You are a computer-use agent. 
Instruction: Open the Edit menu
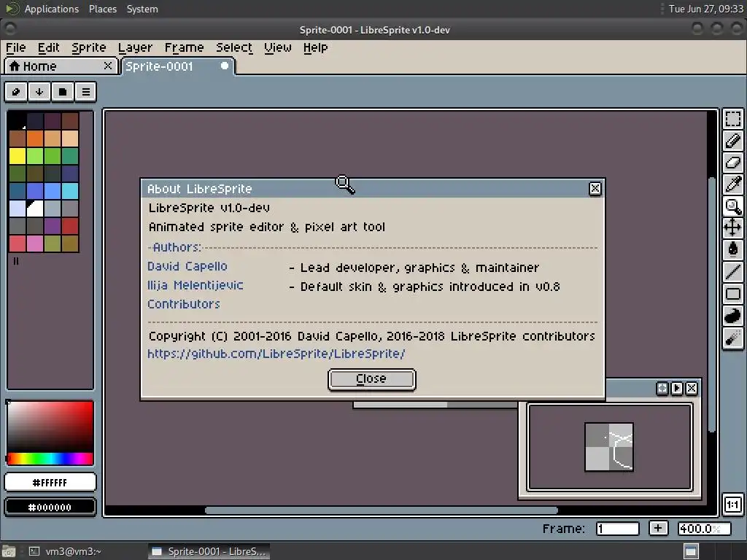(x=49, y=47)
